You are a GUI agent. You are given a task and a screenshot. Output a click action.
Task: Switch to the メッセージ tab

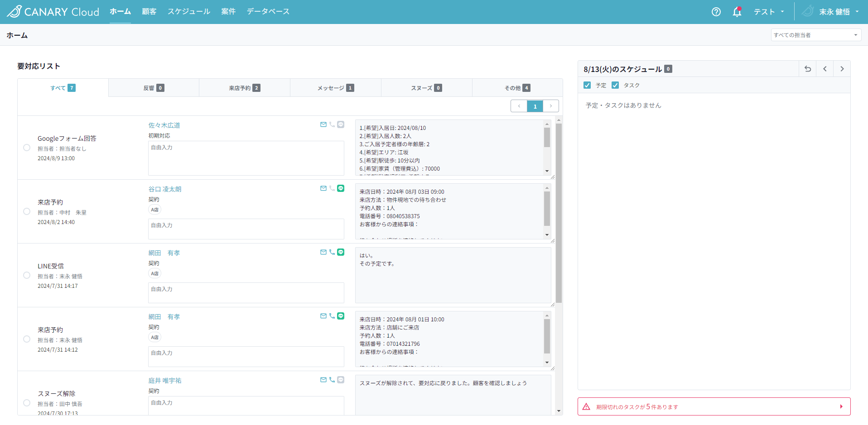click(336, 88)
